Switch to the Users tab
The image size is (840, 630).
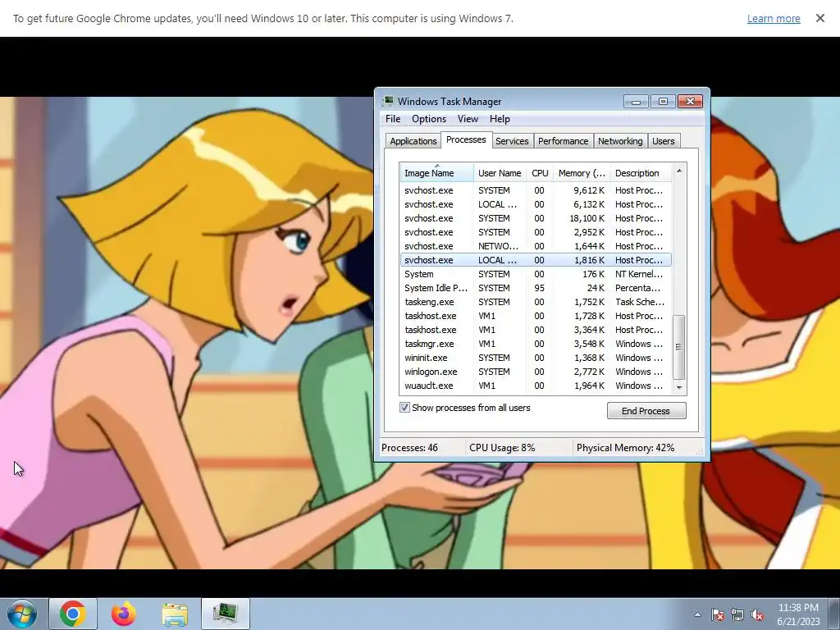(x=663, y=141)
